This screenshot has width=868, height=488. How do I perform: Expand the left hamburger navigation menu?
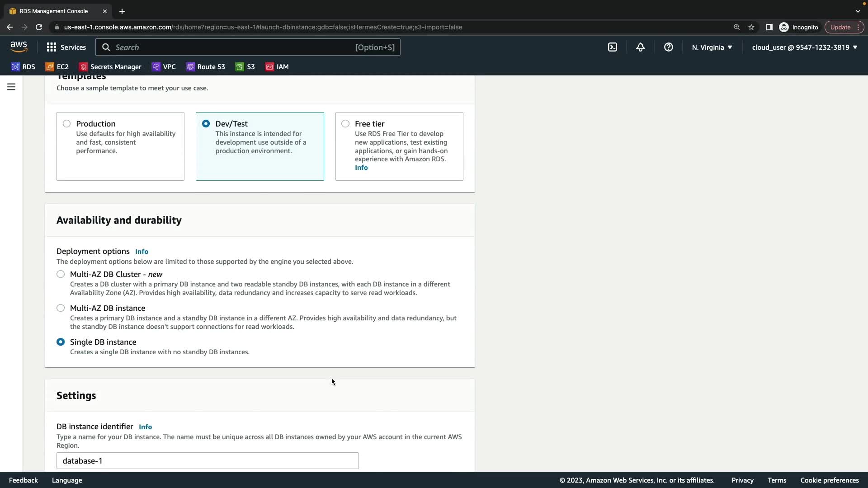click(x=11, y=87)
